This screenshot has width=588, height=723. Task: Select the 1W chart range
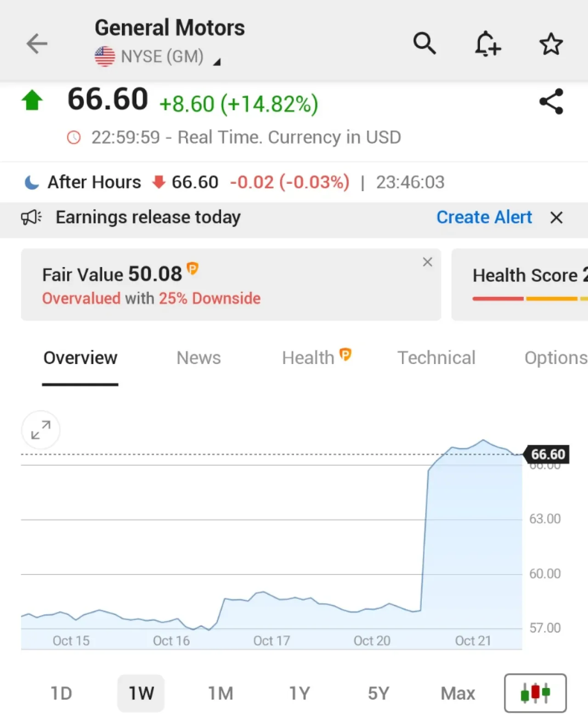pos(141,693)
